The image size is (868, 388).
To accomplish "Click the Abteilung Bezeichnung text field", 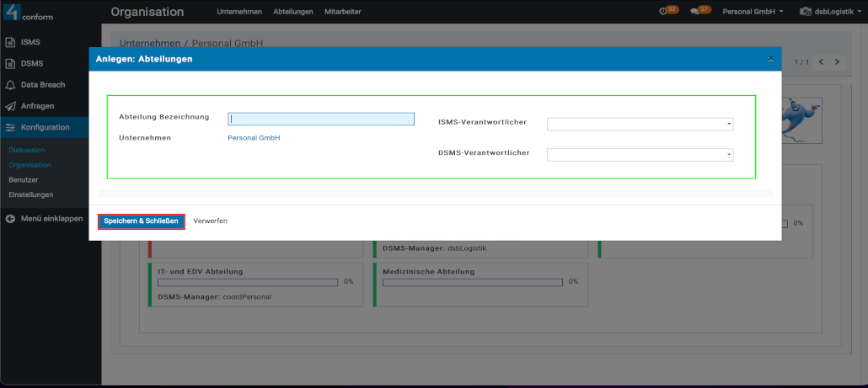I will [321, 120].
